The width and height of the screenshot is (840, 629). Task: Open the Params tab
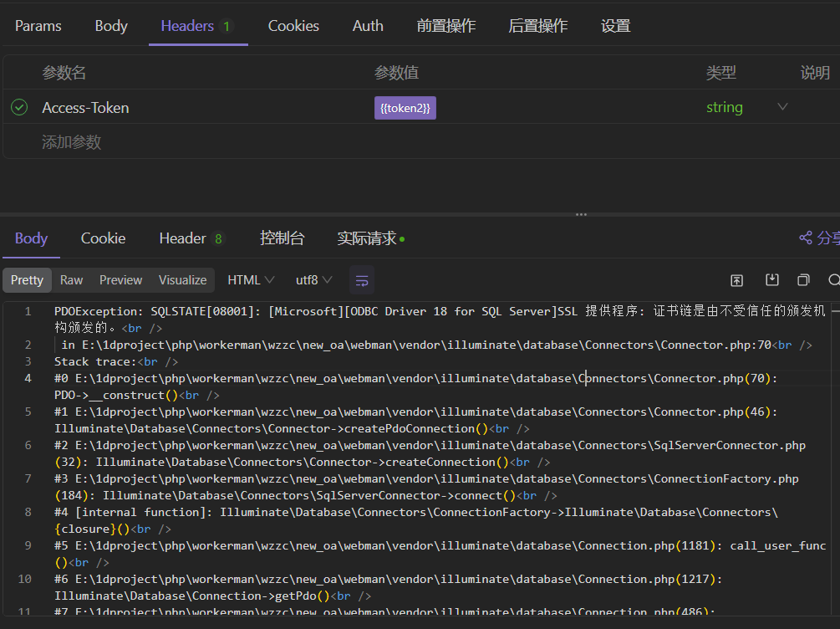coord(38,26)
